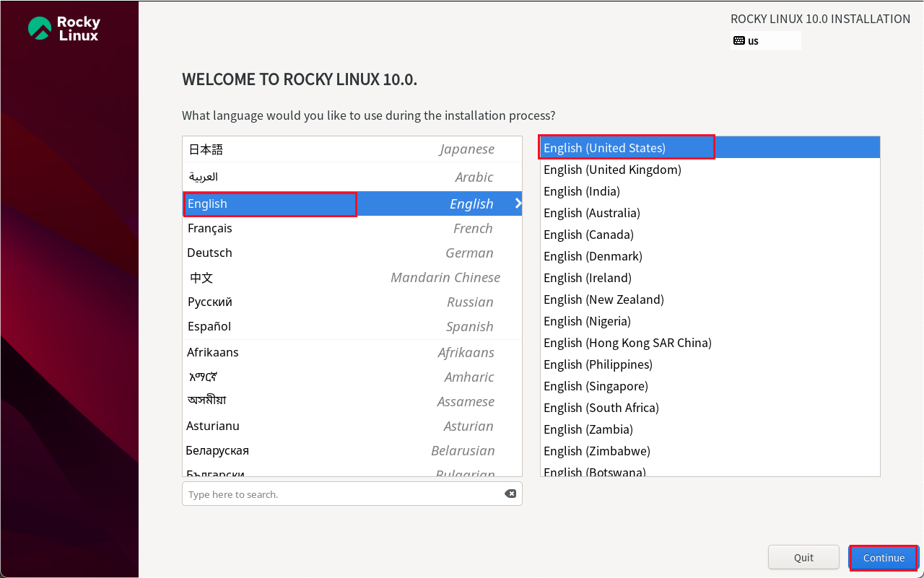The image size is (924, 578).
Task: Focus the 'Type here to search' field
Action: [352, 494]
